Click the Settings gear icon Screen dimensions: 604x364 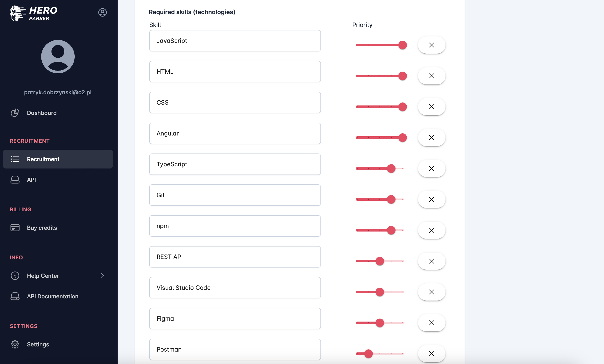coord(15,344)
